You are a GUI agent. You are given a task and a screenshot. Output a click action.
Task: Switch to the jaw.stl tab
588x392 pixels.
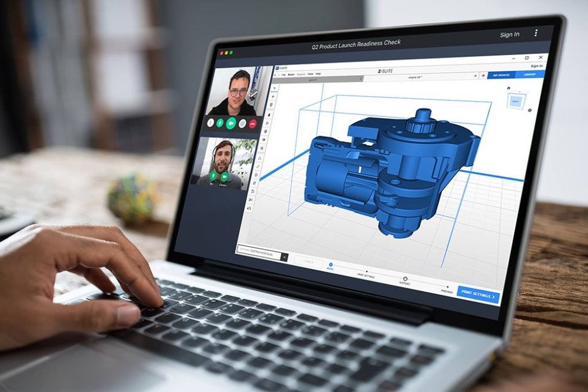(312, 78)
